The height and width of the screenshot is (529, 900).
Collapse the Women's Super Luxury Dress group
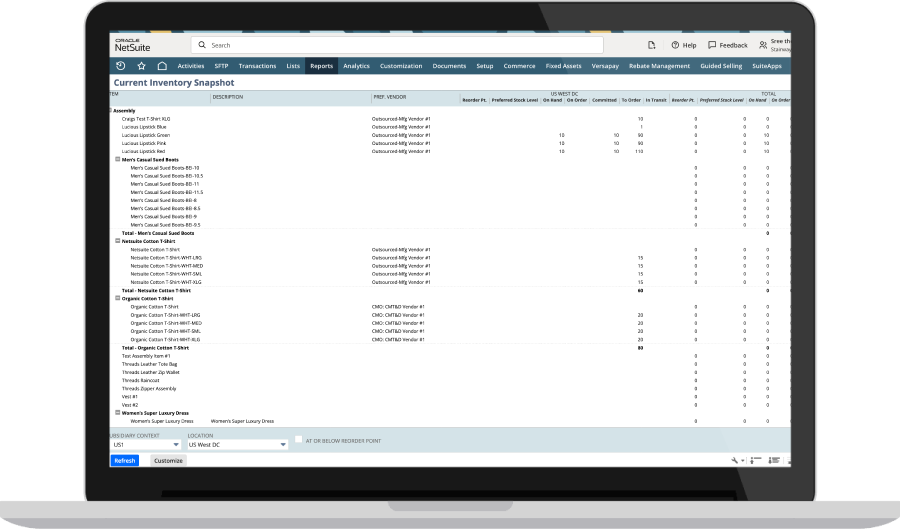(118, 412)
